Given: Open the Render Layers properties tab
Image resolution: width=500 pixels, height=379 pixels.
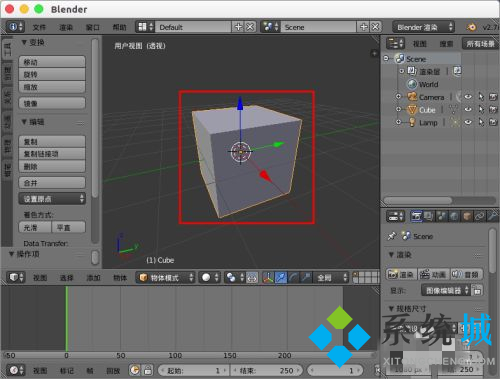Looking at the screenshot, I should [x=428, y=216].
